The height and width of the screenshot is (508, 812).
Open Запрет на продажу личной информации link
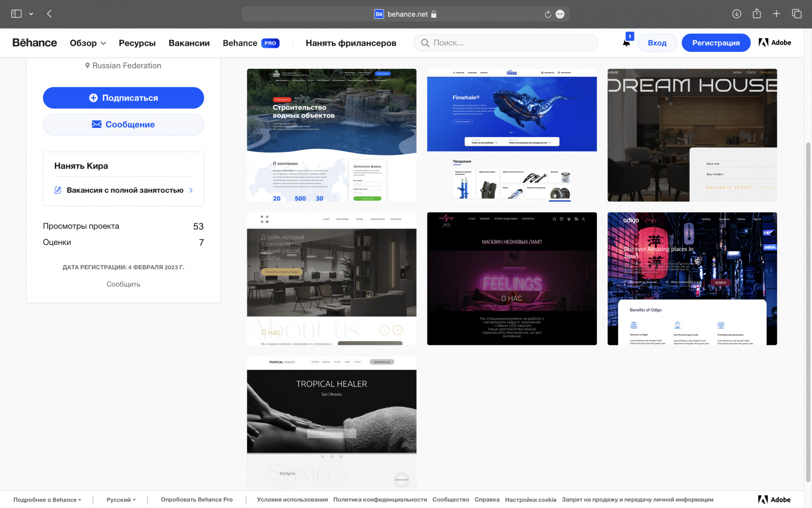(637, 500)
